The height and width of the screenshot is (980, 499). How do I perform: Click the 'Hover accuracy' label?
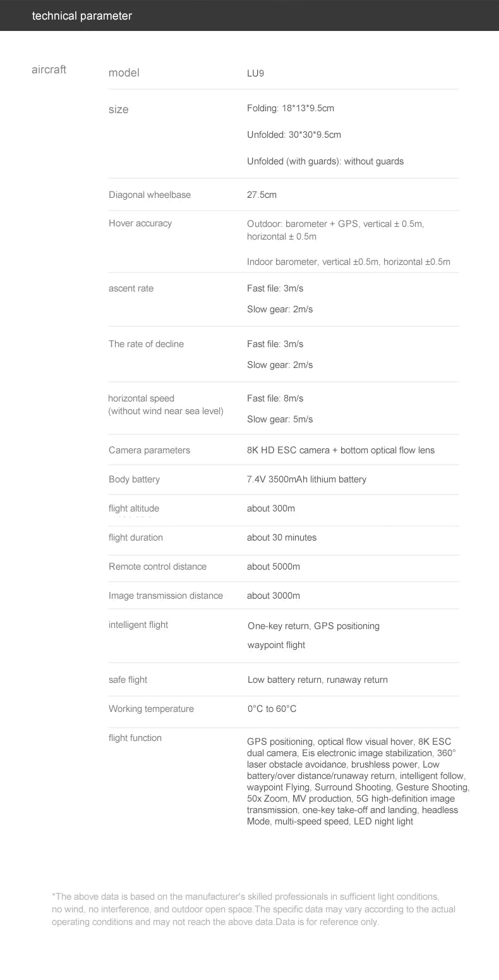coord(140,223)
